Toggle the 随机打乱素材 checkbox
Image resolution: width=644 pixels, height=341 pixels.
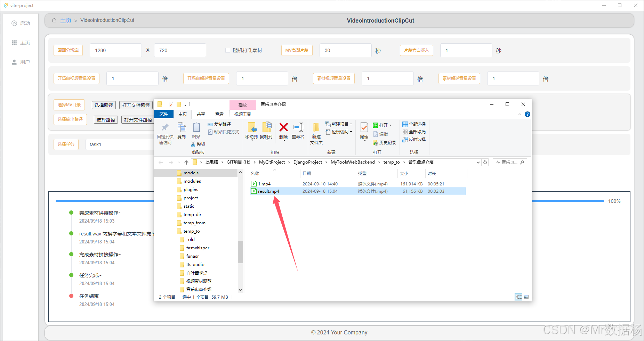click(228, 50)
